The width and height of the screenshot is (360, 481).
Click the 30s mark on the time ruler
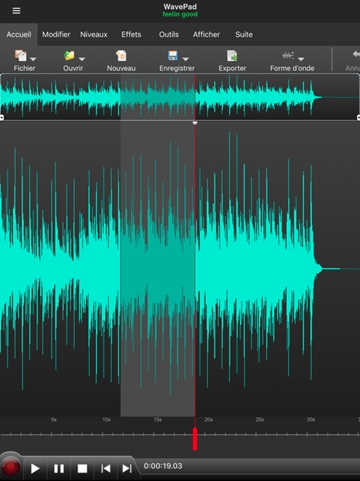311,420
